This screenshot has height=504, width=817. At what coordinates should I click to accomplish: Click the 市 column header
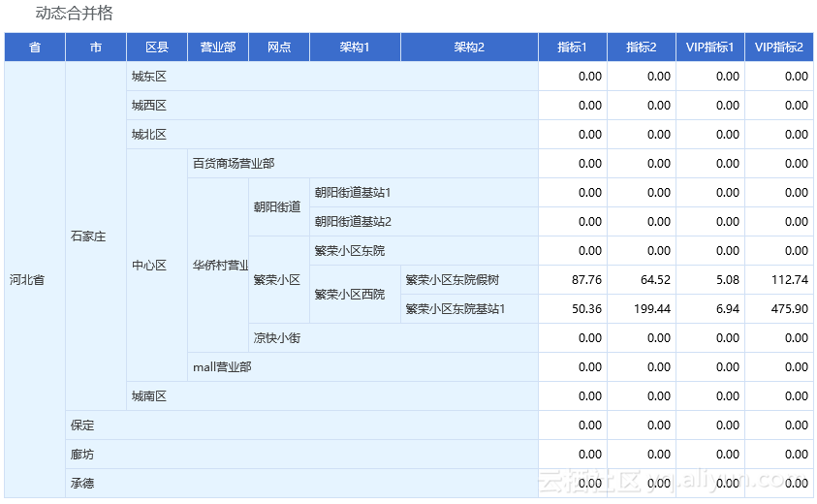(96, 47)
